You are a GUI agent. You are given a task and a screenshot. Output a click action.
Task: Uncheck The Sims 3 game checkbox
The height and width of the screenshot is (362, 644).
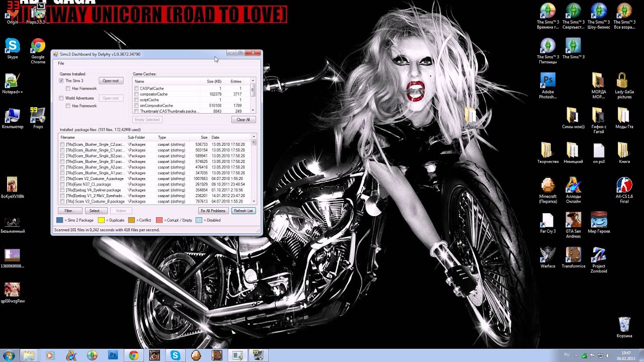point(61,80)
